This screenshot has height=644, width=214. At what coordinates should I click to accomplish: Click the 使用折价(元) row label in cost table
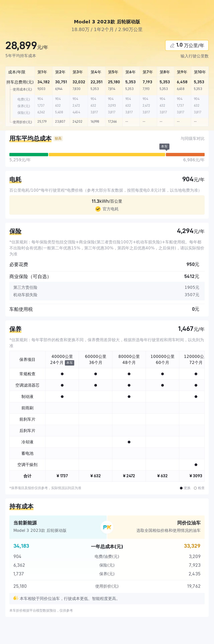[22, 122]
